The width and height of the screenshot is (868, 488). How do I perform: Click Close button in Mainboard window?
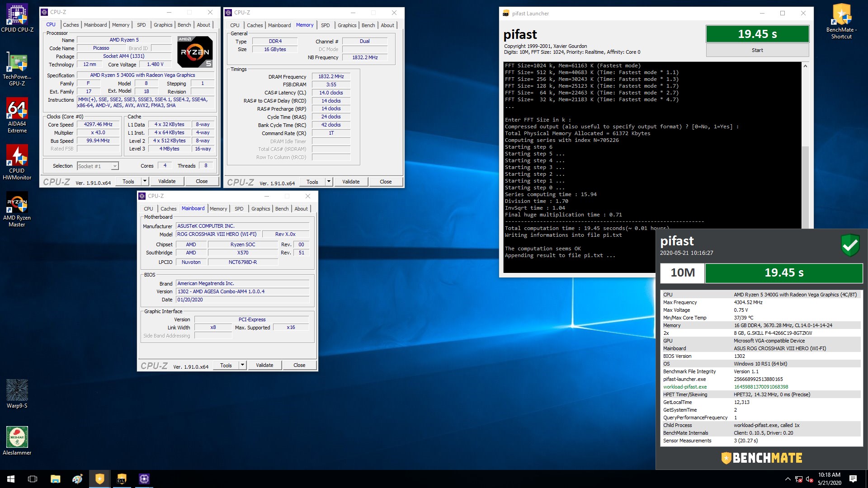click(x=299, y=365)
